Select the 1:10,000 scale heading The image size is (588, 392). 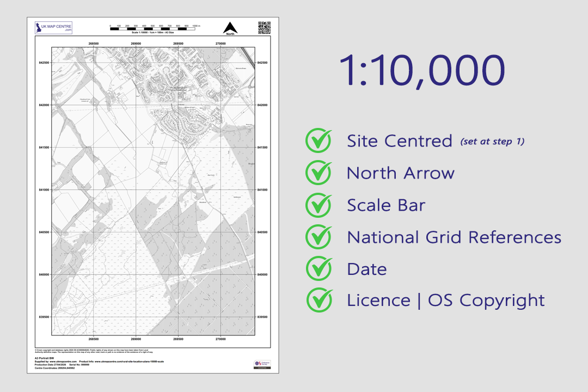[422, 70]
